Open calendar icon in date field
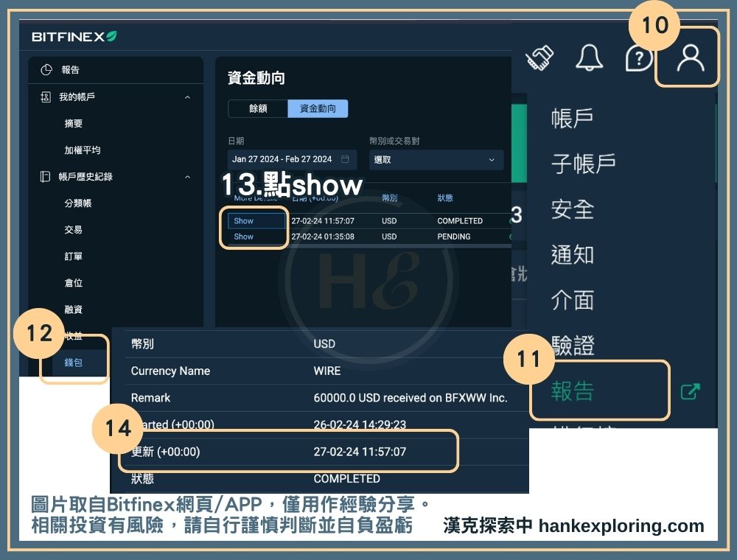 [345, 159]
